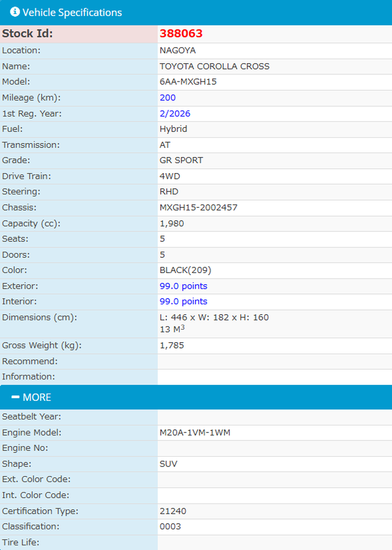The height and width of the screenshot is (550, 392).
Task: Click the Recommend: label
Action: pyautogui.click(x=30, y=361)
